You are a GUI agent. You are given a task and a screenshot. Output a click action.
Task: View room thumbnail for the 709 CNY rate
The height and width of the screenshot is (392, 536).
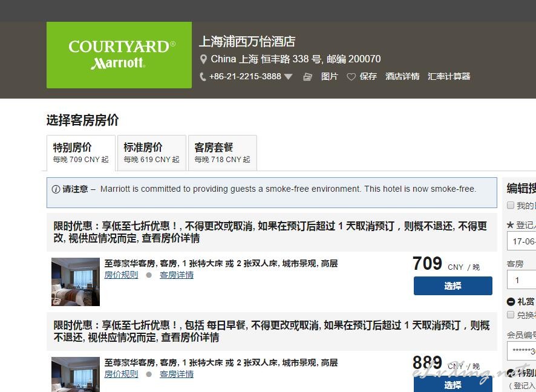[76, 282]
